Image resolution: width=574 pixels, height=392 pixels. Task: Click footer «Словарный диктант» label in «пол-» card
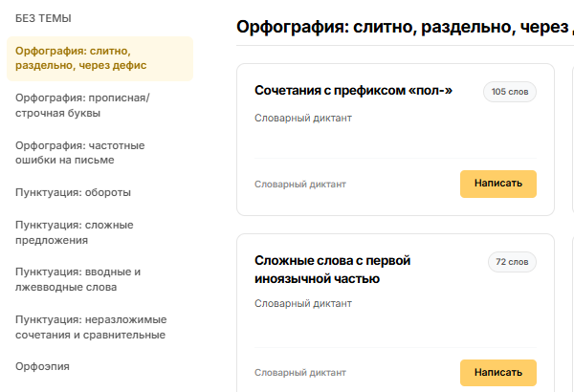pyautogui.click(x=300, y=185)
